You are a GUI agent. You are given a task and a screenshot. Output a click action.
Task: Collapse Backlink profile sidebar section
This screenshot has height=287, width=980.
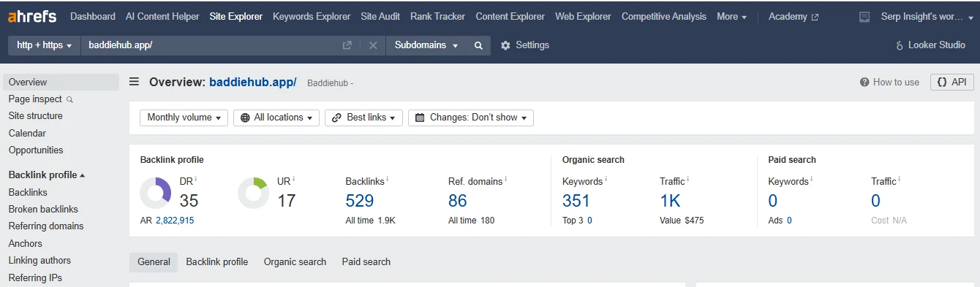click(47, 175)
